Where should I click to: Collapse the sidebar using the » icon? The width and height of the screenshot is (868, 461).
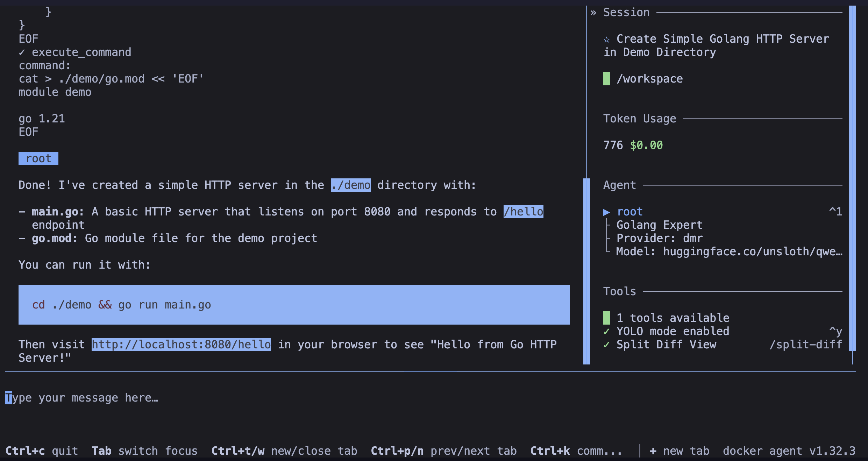point(593,13)
